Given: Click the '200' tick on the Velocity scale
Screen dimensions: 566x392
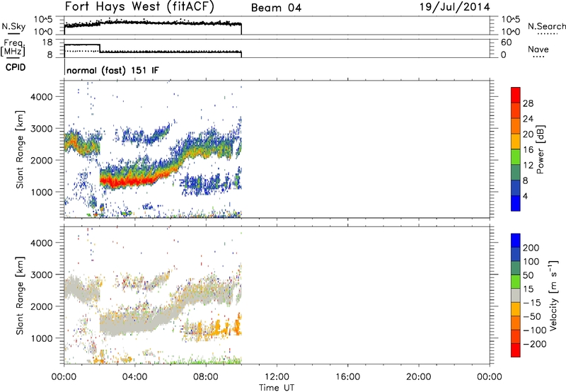Looking at the screenshot, I should tap(531, 248).
